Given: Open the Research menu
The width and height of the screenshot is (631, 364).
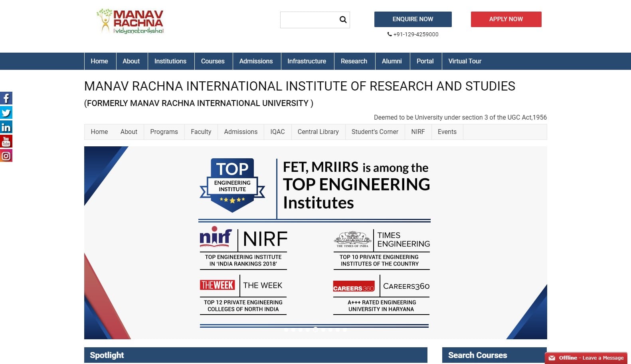Looking at the screenshot, I should click(x=354, y=61).
